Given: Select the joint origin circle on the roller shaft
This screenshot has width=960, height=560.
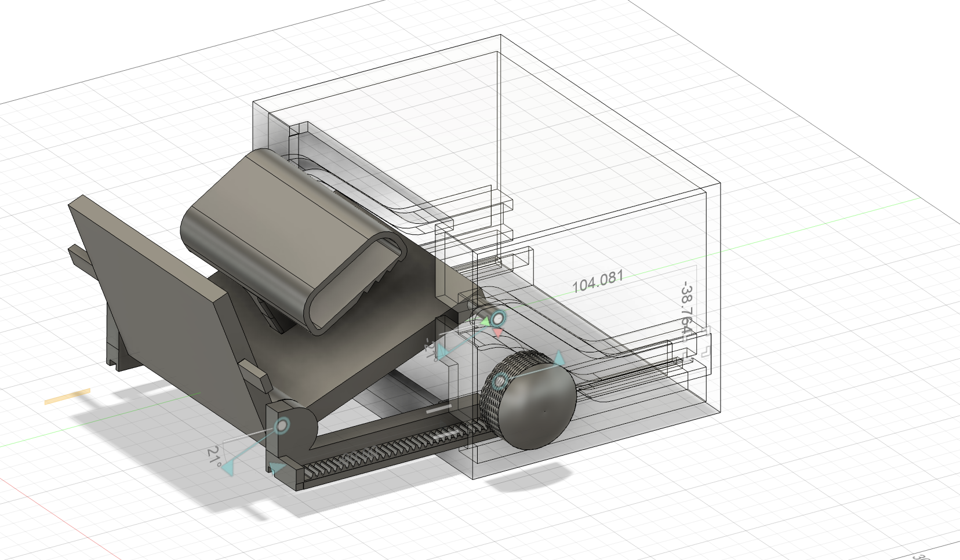Looking at the screenshot, I should pos(497,318).
